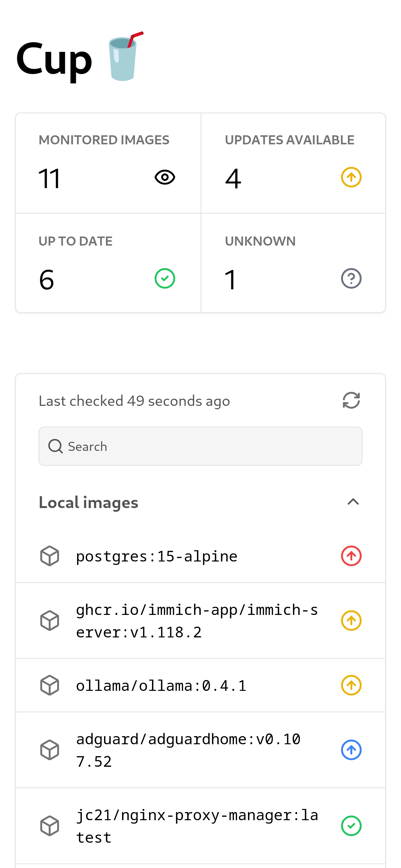This screenshot has width=401, height=868.
Task: Click the red update icon for postgres
Action: (351, 556)
